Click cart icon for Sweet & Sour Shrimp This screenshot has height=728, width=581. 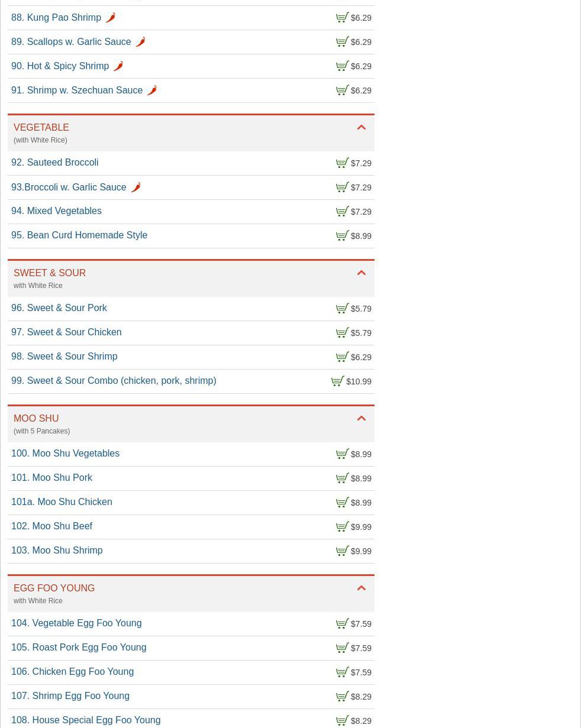(x=343, y=357)
